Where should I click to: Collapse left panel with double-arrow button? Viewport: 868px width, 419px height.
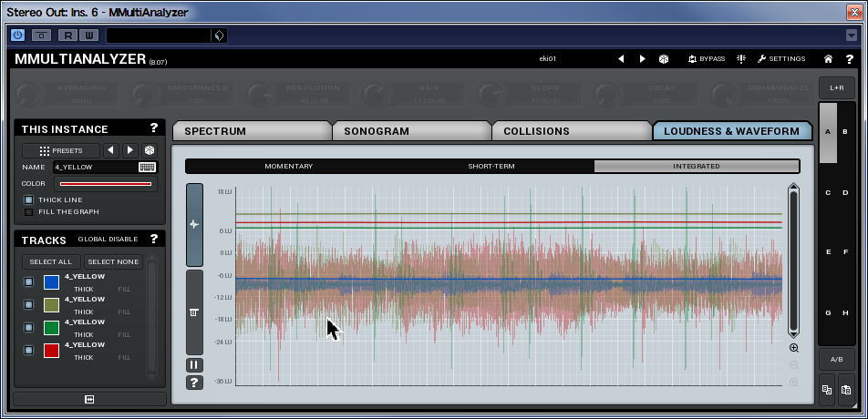pos(89,399)
